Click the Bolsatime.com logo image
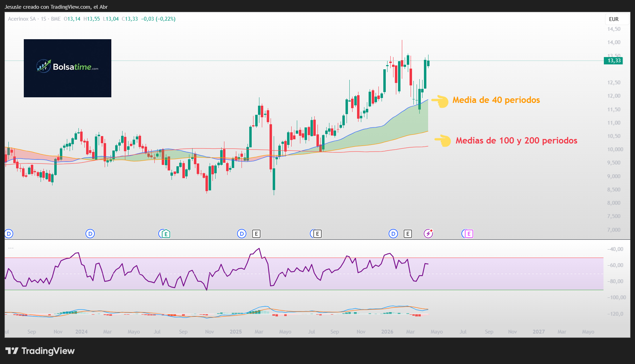The width and height of the screenshot is (635, 364). pyautogui.click(x=68, y=68)
